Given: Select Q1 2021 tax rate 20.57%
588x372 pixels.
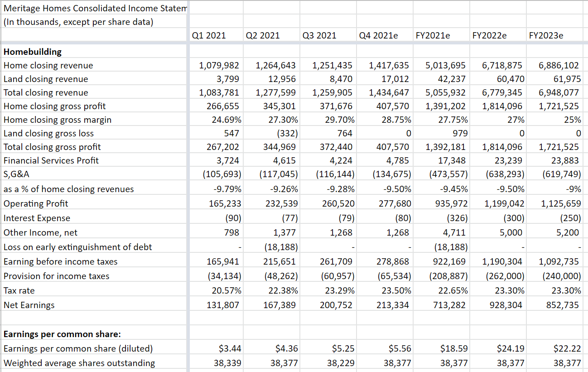Looking at the screenshot, I should click(227, 290).
